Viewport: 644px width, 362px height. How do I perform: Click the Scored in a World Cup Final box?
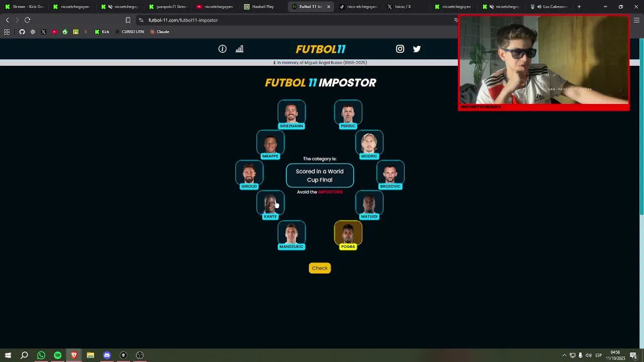click(x=319, y=175)
